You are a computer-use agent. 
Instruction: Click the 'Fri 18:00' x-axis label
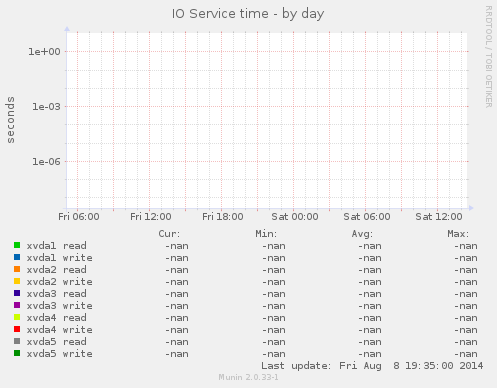pyautogui.click(x=223, y=217)
